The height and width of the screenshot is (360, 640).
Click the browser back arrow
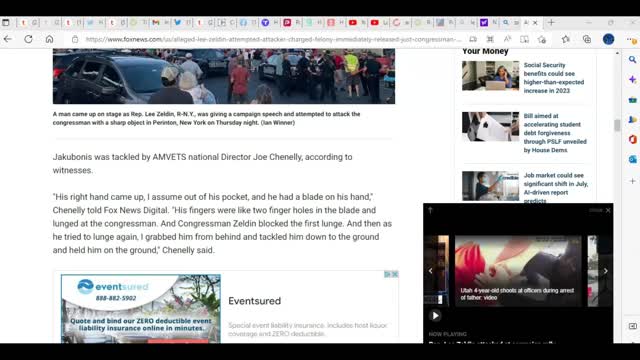coord(8,39)
